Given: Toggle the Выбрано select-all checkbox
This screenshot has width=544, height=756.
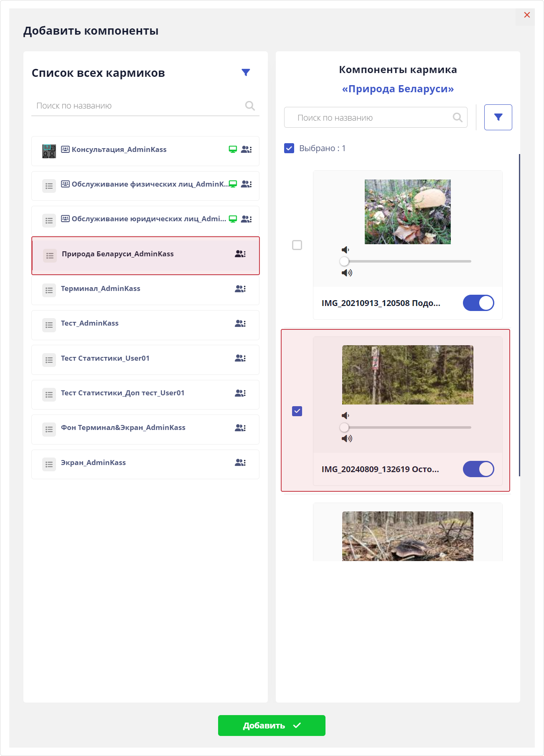Looking at the screenshot, I should [x=289, y=148].
